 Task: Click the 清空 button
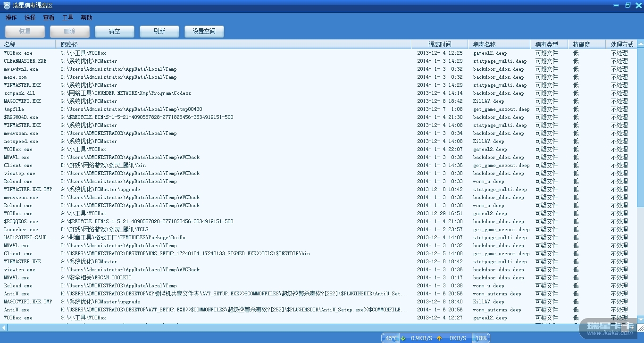click(x=114, y=32)
